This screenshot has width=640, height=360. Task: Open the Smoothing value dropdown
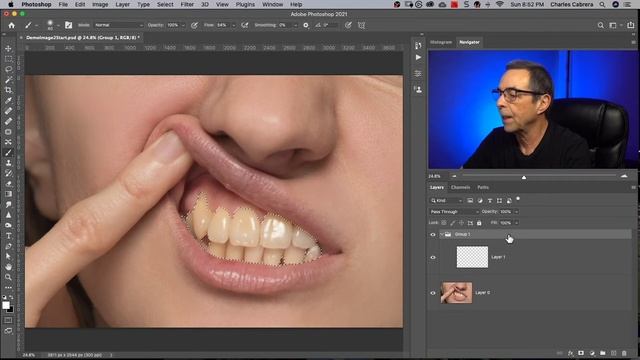pyautogui.click(x=296, y=25)
